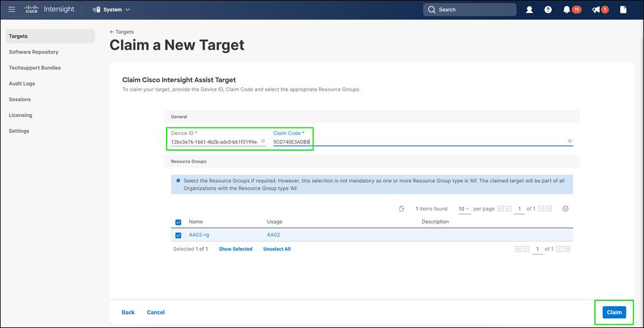
Task: Sort by the Usage column header
Action: pyautogui.click(x=274, y=222)
